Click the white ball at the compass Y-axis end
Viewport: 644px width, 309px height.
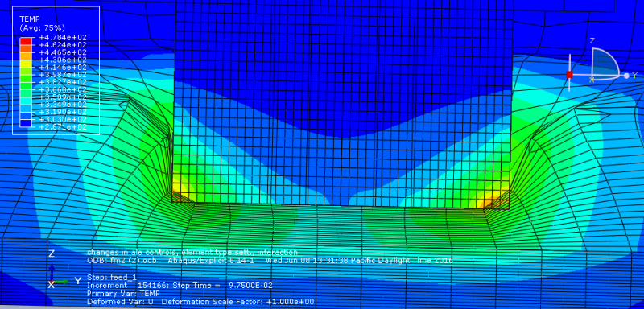626,76
